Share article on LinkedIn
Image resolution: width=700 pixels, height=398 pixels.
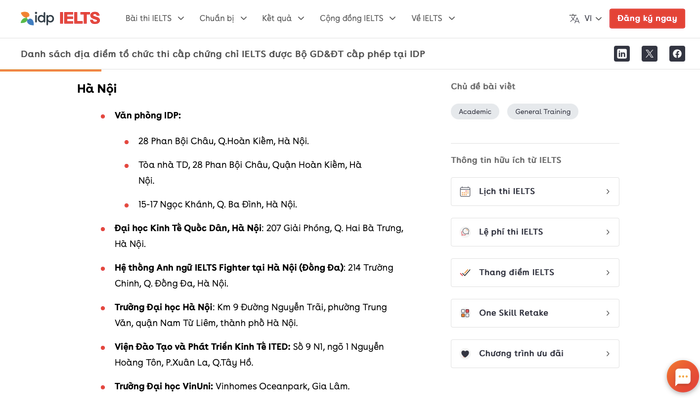(621, 54)
